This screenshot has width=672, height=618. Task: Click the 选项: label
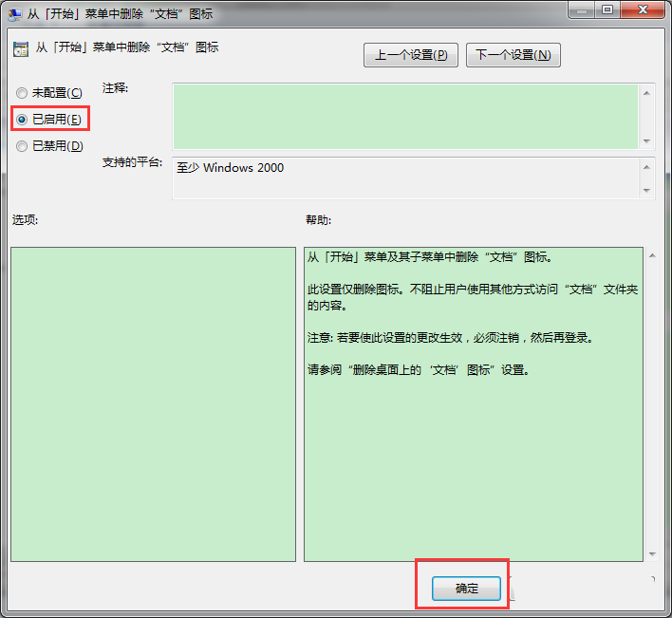click(25, 220)
